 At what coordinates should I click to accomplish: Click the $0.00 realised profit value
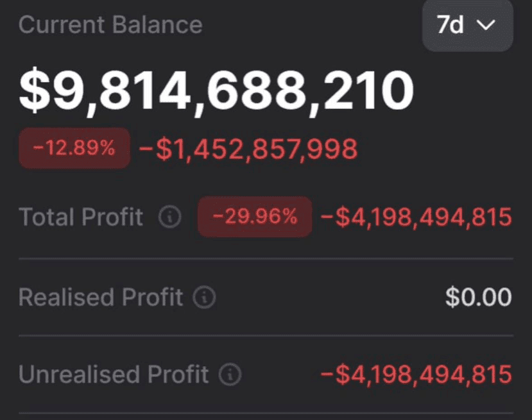click(x=478, y=298)
